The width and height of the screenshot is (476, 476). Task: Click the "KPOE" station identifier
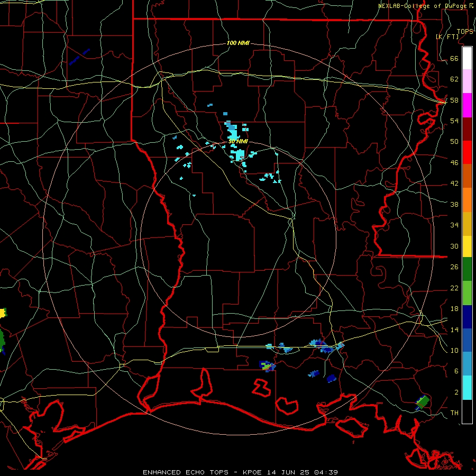pos(252,472)
